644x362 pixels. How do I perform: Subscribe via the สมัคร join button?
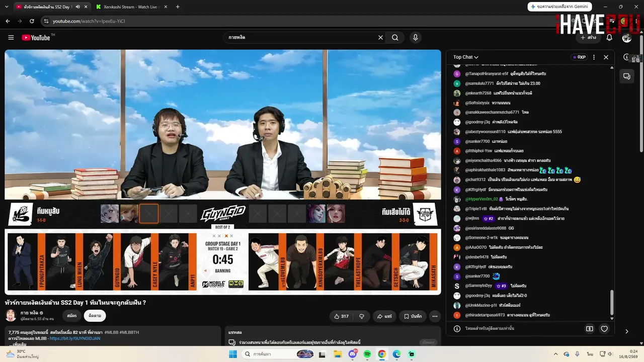(71, 316)
